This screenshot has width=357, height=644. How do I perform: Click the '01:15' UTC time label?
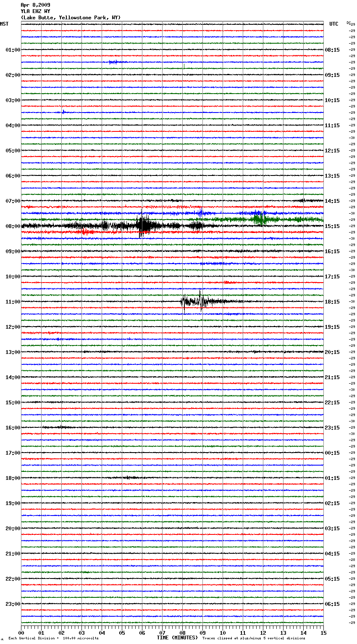pos(332,478)
